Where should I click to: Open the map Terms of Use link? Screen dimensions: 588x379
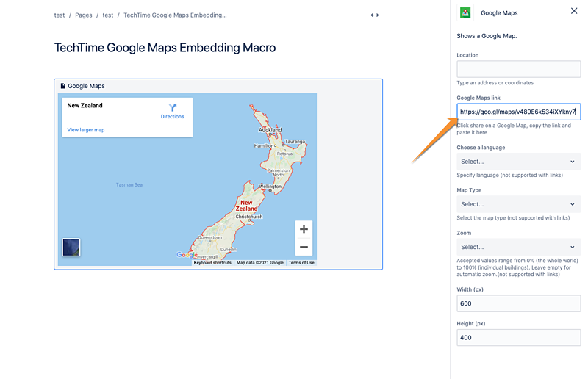click(x=301, y=263)
